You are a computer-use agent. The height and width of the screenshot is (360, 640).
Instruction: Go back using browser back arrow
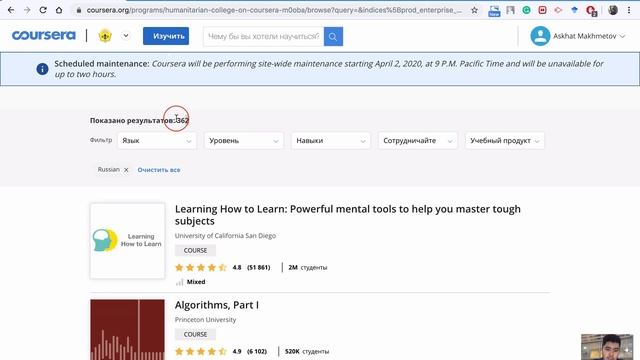[11, 10]
